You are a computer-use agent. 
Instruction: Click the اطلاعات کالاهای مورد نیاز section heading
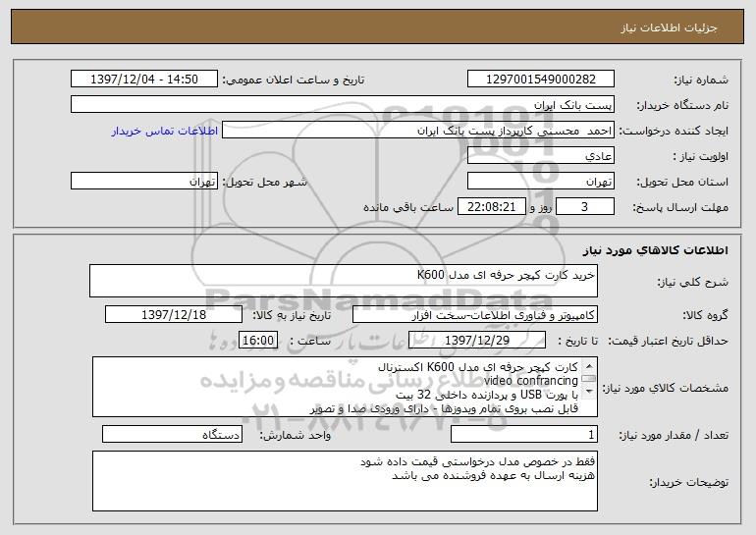655,250
